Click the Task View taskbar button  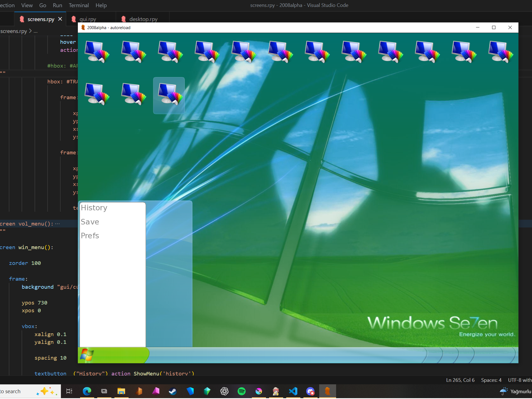[69, 391]
